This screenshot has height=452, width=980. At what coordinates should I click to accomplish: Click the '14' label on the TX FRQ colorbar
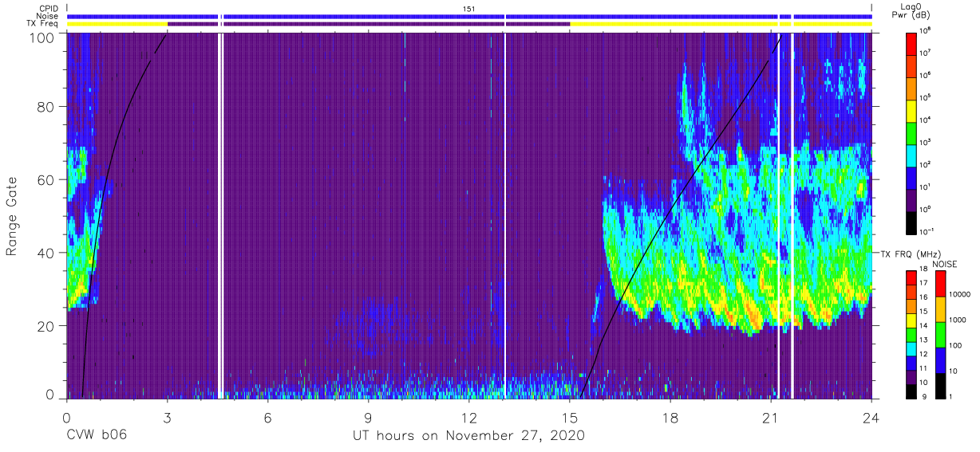coord(925,326)
